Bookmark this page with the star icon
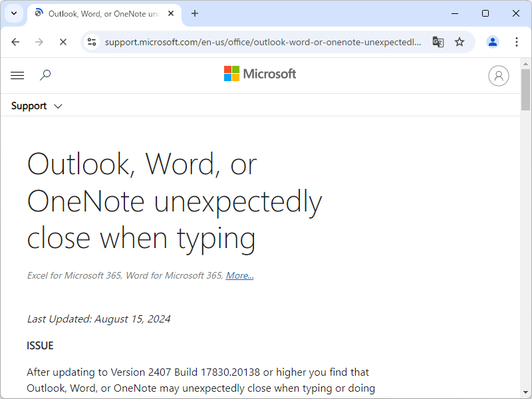 click(460, 42)
